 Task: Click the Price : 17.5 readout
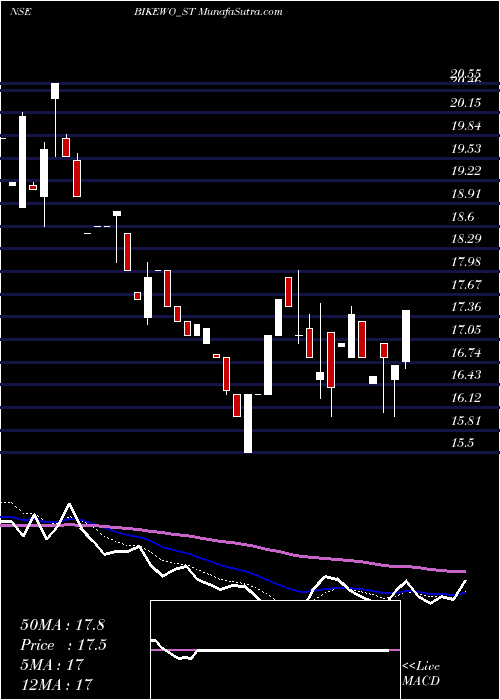pos(64,645)
